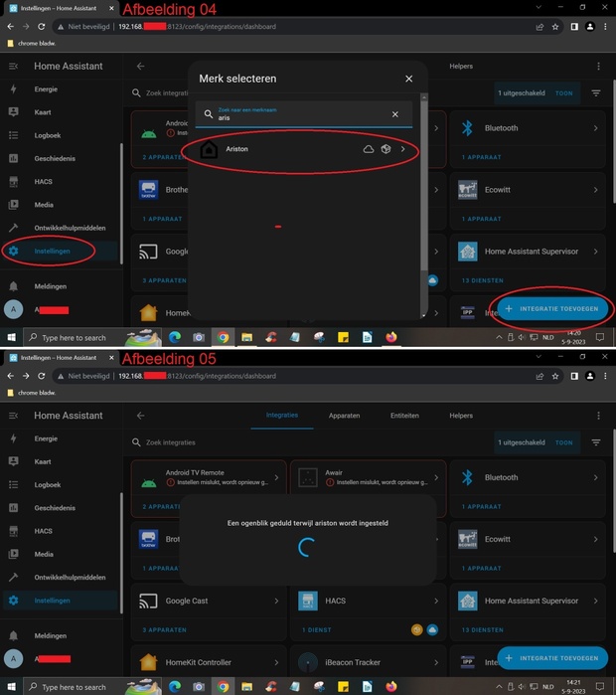The height and width of the screenshot is (695, 616).
Task: Click the Windows Start button in Afbeelding 04 taskbar
Action: click(x=12, y=338)
